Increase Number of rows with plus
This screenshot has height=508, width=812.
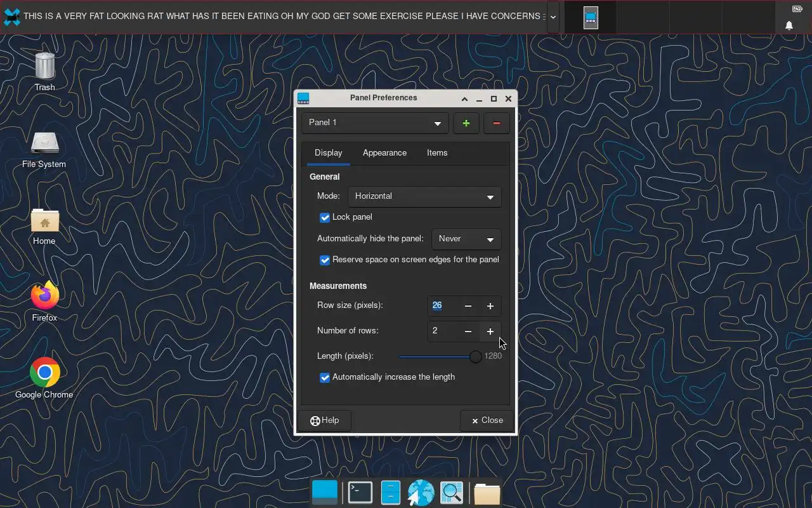pos(490,331)
